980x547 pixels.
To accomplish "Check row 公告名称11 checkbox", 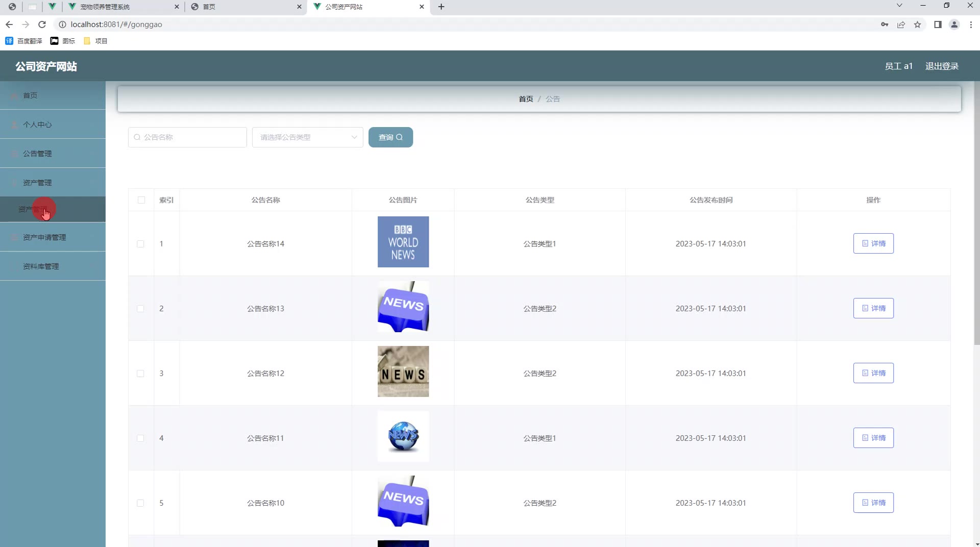I will pyautogui.click(x=140, y=438).
